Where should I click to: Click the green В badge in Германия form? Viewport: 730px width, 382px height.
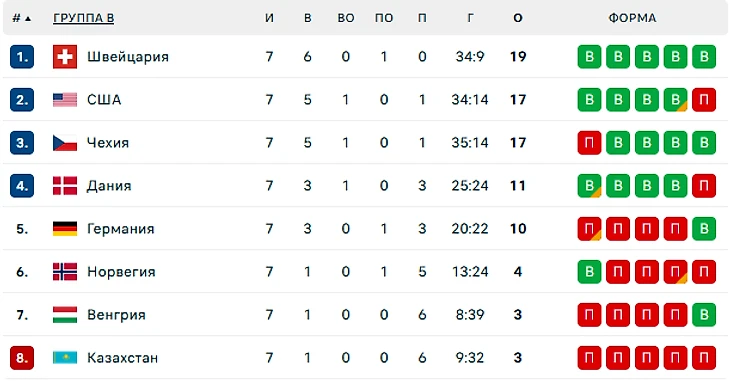pos(704,229)
